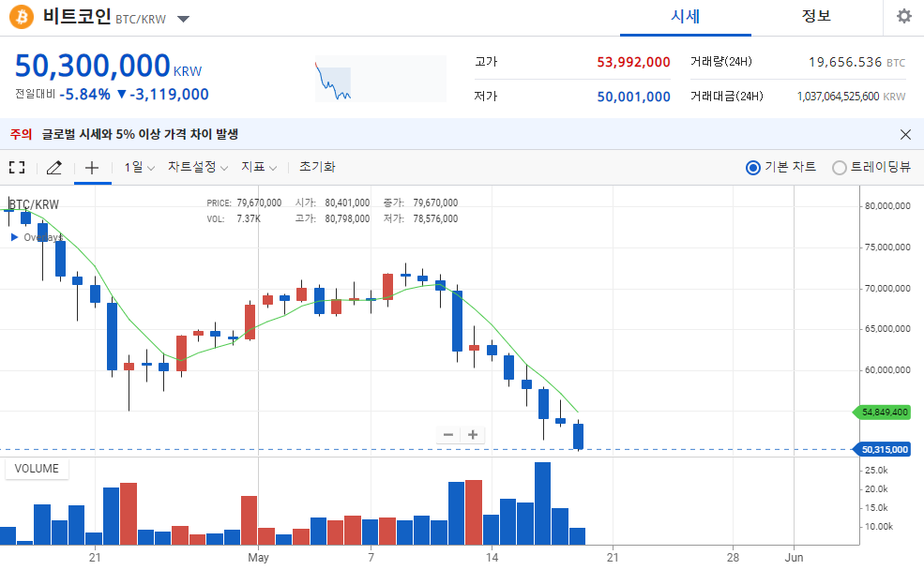Zoom out the chart with minus button
This screenshot has width=924, height=570.
448,435
